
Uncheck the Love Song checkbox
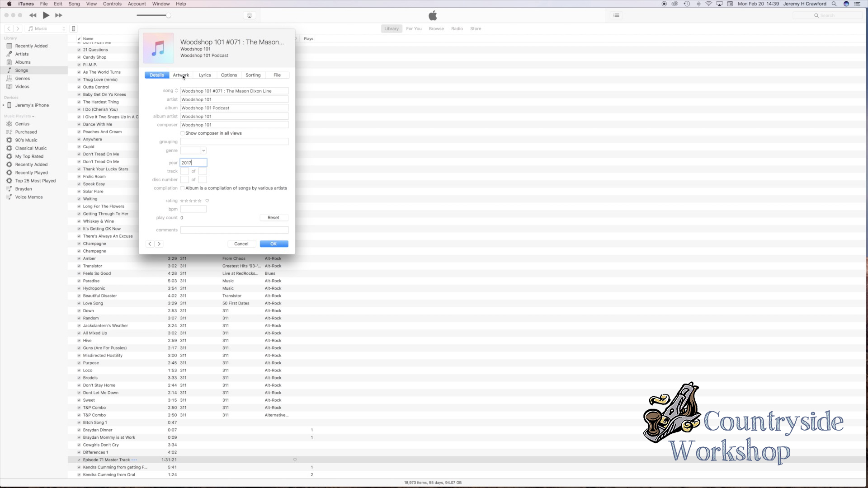point(79,303)
